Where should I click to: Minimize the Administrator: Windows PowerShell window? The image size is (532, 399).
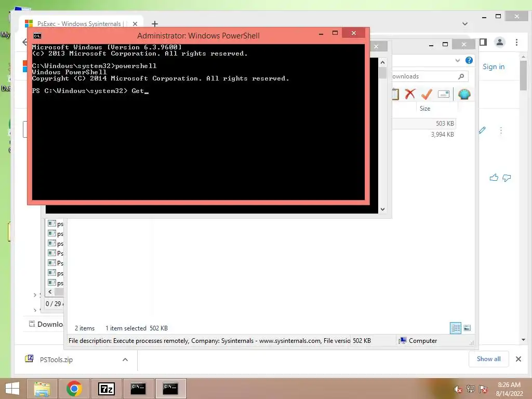pos(321,33)
